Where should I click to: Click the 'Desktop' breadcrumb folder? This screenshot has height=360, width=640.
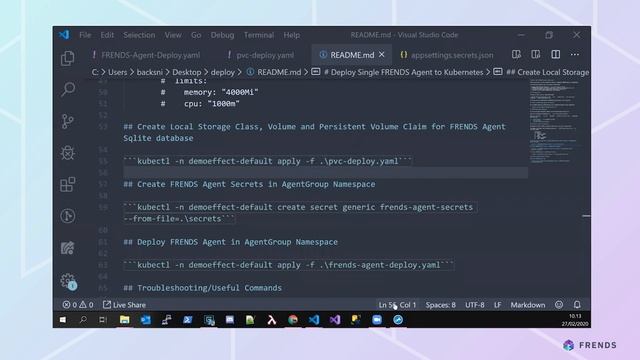187,72
